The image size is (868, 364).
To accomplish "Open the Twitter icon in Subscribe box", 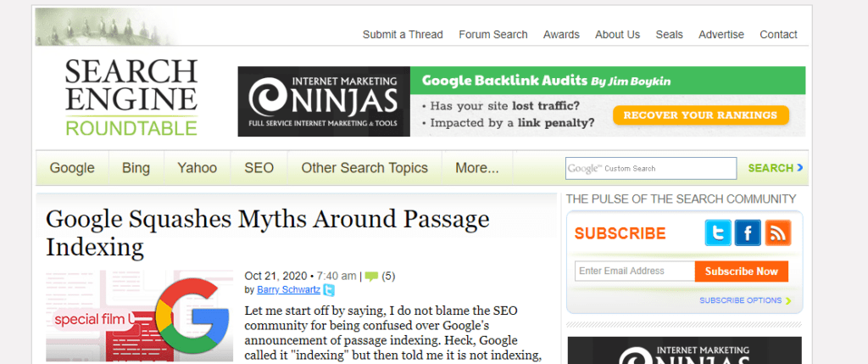I will (x=718, y=232).
